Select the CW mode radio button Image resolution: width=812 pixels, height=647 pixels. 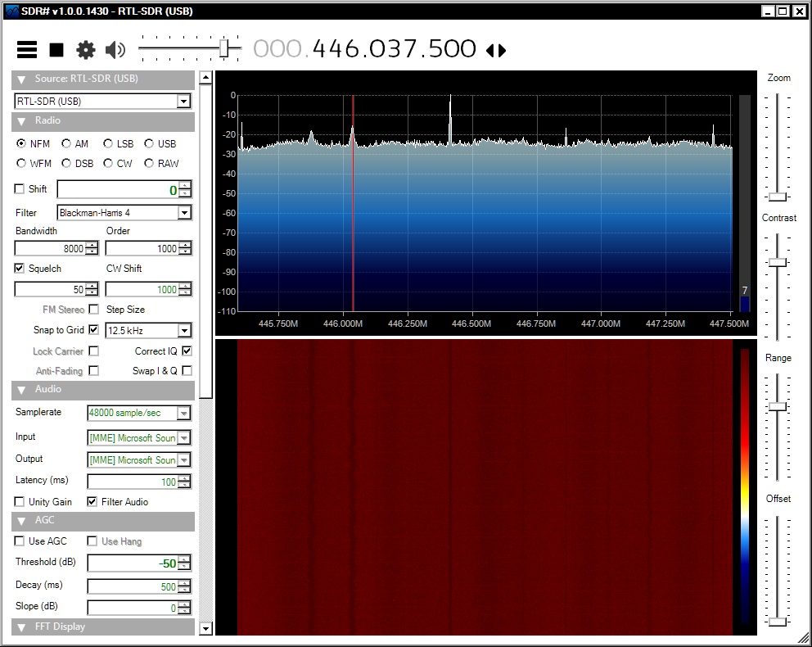(108, 163)
